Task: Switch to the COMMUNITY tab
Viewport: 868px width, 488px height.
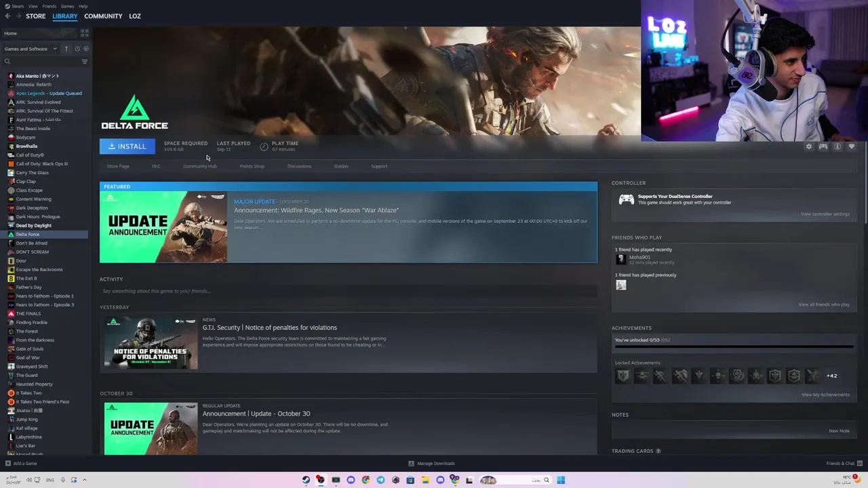Action: pyautogui.click(x=103, y=16)
